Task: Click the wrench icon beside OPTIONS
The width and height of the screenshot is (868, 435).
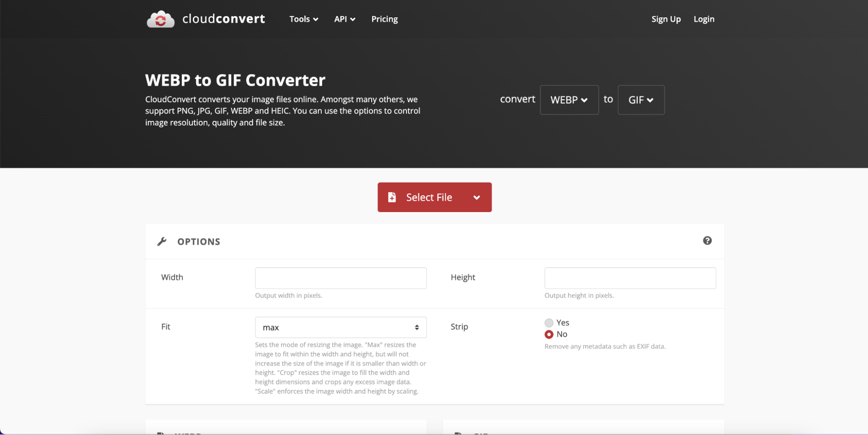Action: (162, 242)
